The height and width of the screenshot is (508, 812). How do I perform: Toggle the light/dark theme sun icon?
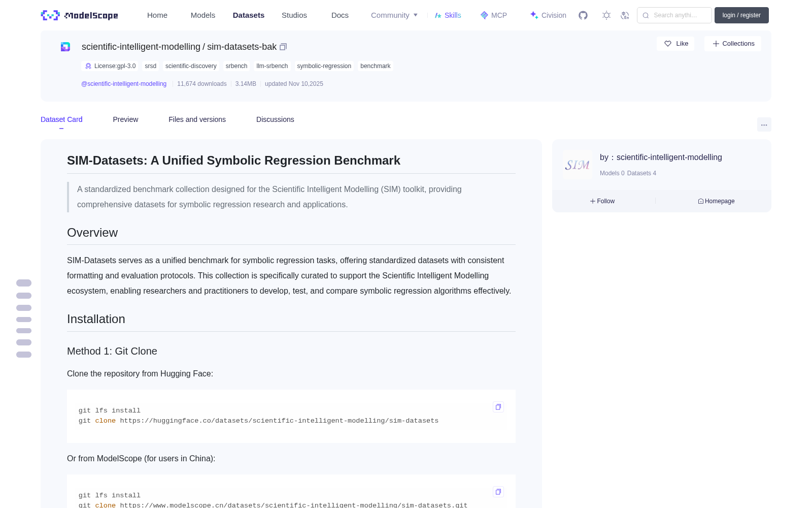606,15
